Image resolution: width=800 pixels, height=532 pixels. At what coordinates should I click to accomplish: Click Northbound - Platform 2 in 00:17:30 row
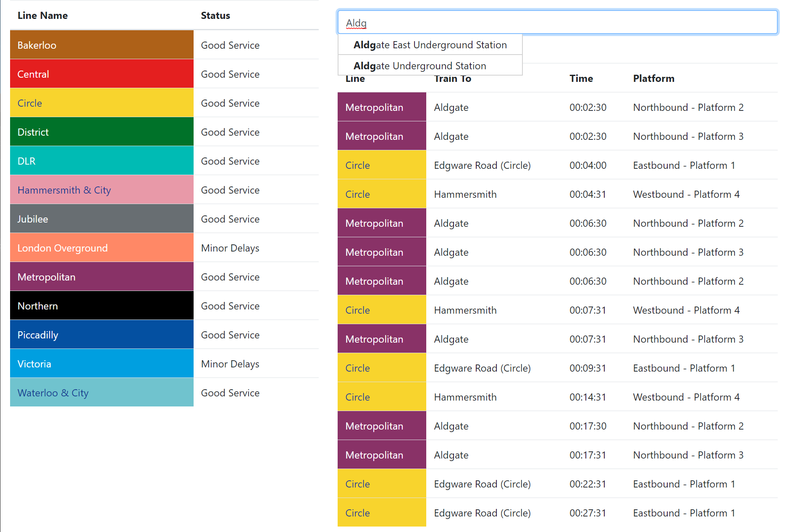(688, 426)
